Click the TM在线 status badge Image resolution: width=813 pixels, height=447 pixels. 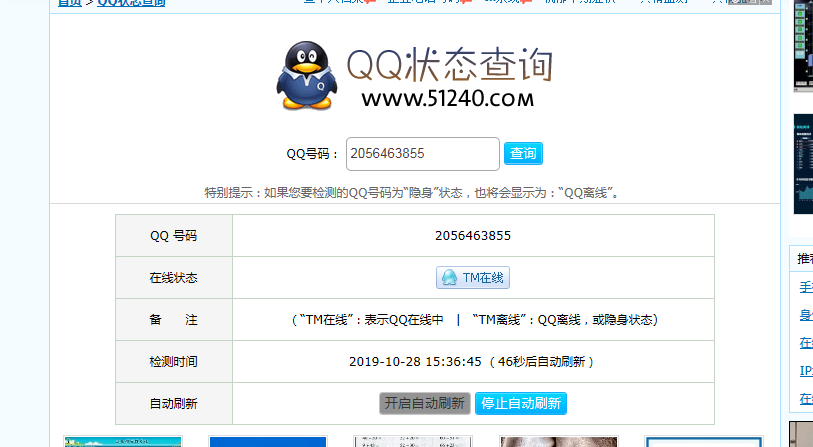click(x=472, y=277)
